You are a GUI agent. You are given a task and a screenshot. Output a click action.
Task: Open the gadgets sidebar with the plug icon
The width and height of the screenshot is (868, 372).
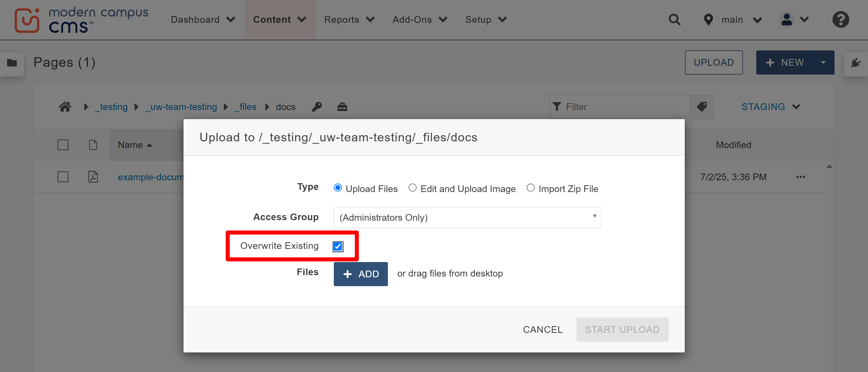click(856, 62)
